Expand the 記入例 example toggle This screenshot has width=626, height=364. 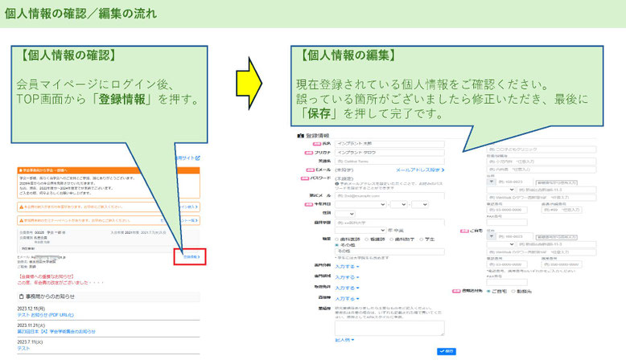coord(344,340)
